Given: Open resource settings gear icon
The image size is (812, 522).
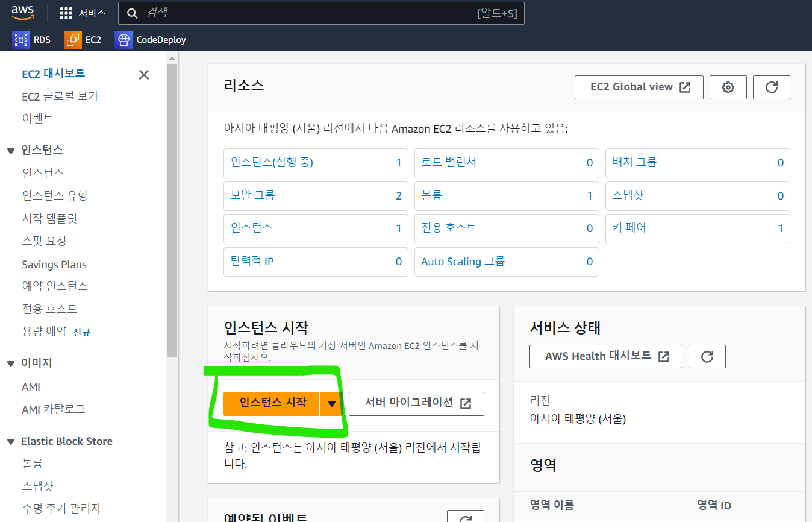Looking at the screenshot, I should (x=728, y=87).
